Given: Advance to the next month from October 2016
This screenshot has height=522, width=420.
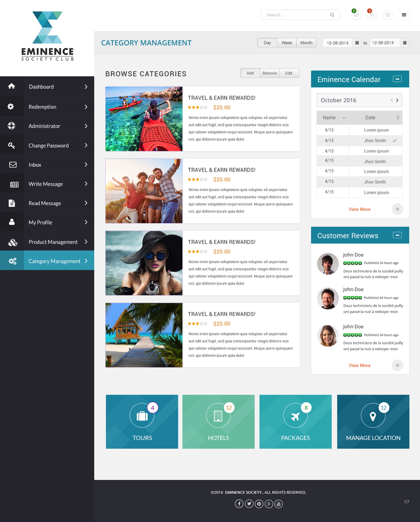Looking at the screenshot, I should click(x=397, y=100).
